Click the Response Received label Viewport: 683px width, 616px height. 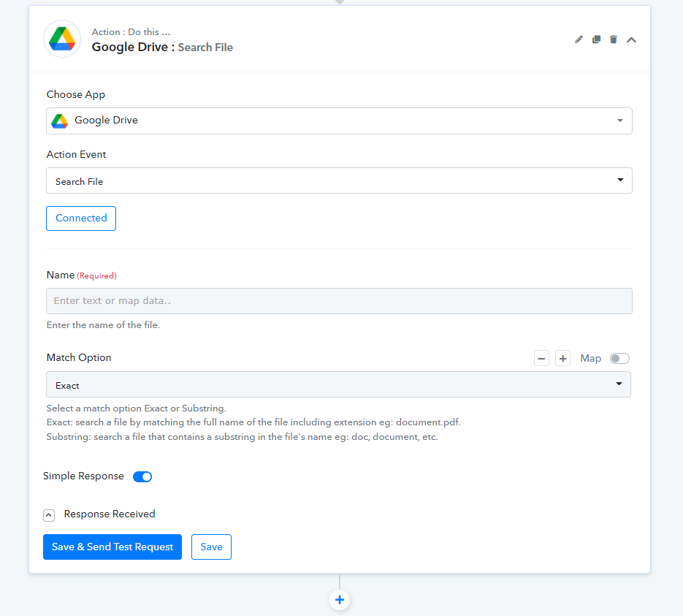click(x=110, y=514)
